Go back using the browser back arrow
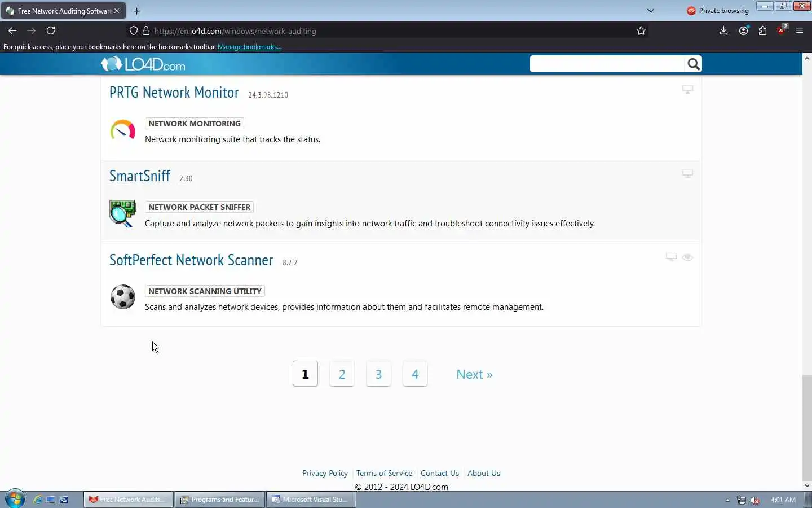This screenshot has height=508, width=812. coord(12,30)
